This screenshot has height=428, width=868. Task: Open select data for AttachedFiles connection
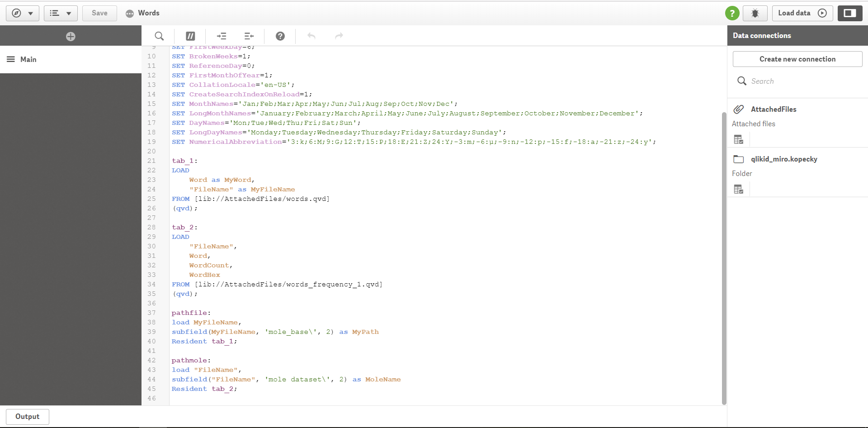click(x=739, y=139)
